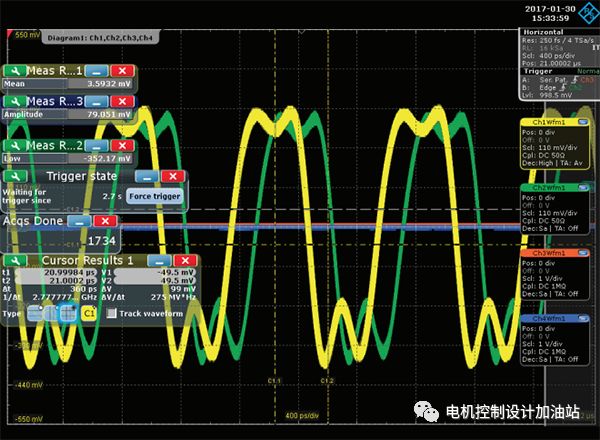
Task: Open the Horizontal settings panel
Action: pyautogui.click(x=539, y=32)
